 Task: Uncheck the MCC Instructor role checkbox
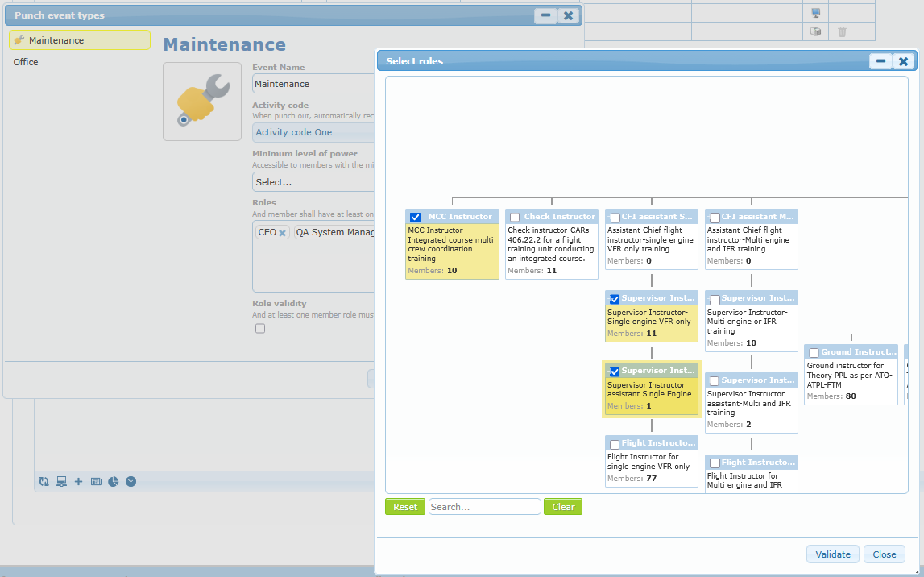click(x=416, y=217)
